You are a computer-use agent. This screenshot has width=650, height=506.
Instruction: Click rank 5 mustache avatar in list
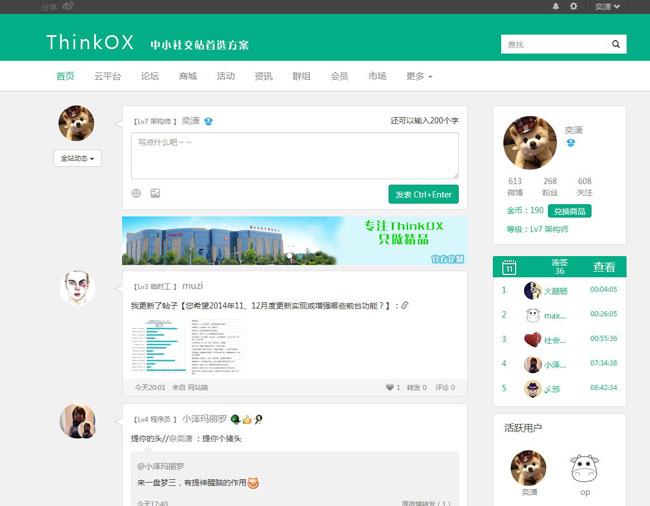(x=533, y=389)
